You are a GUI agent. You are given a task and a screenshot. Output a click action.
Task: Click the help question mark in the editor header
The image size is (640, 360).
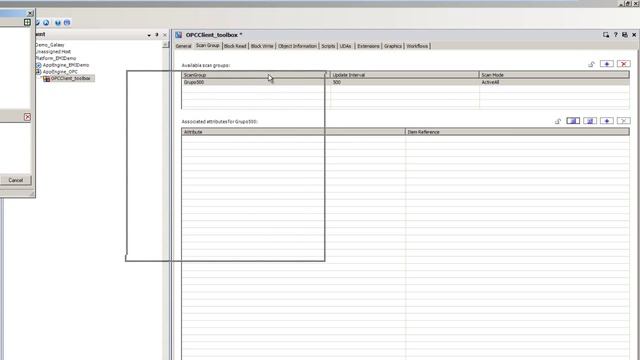tap(616, 35)
